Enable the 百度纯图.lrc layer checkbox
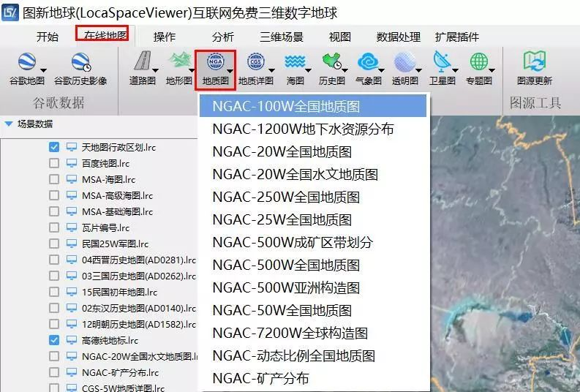 pos(54,163)
